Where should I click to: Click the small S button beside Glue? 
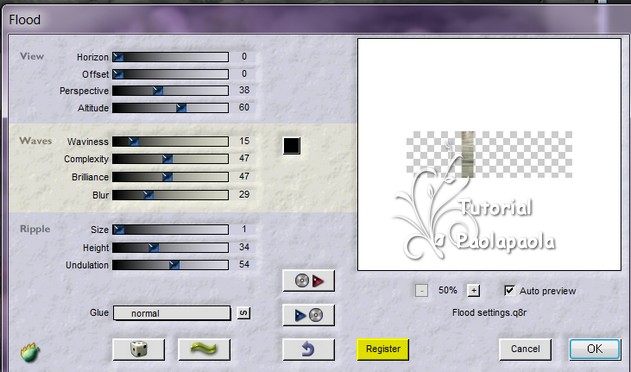243,313
